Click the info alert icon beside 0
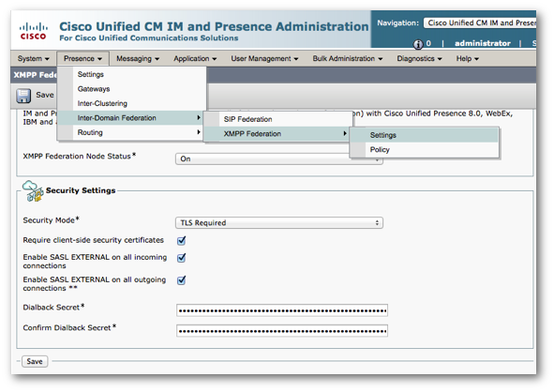Screen dimensions: 554x392 (418, 44)
